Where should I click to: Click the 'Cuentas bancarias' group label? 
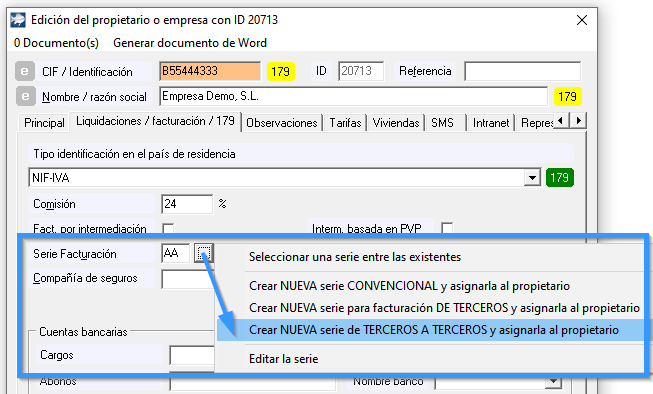coord(83,332)
